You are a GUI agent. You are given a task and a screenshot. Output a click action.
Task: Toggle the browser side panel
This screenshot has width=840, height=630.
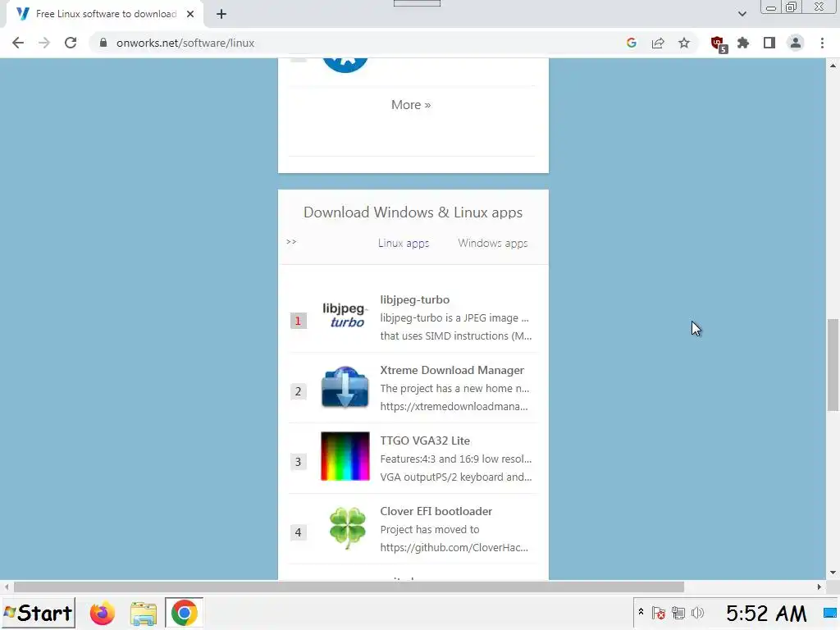pyautogui.click(x=769, y=43)
